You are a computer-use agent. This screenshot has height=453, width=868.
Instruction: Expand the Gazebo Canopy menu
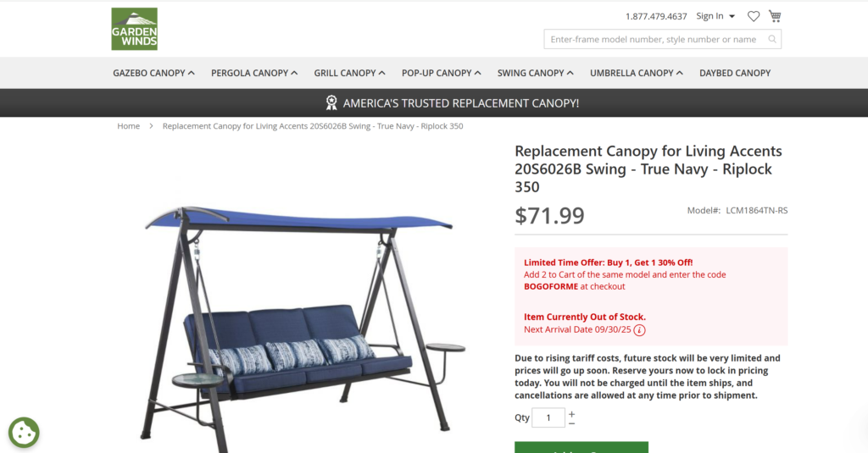pos(153,73)
